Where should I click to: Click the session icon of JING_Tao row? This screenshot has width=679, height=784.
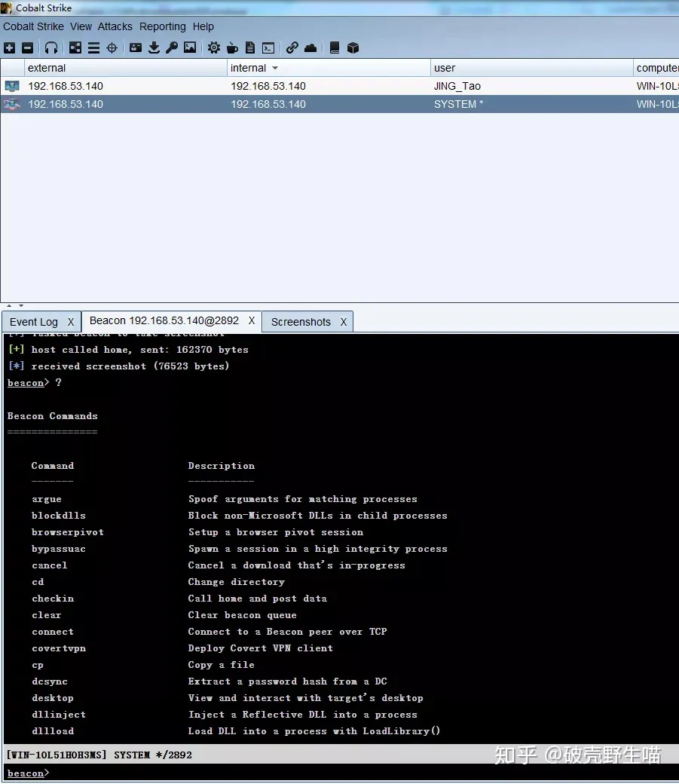pyautogui.click(x=12, y=86)
